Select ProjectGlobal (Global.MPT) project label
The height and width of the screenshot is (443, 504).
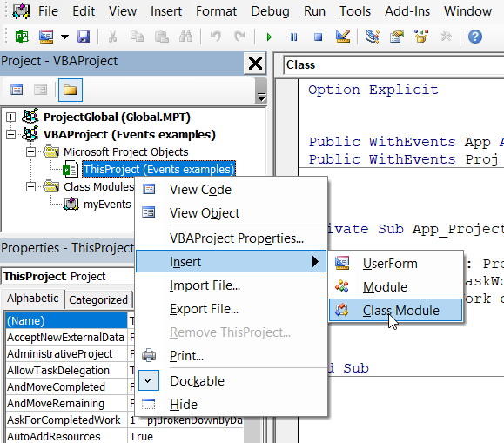117,117
